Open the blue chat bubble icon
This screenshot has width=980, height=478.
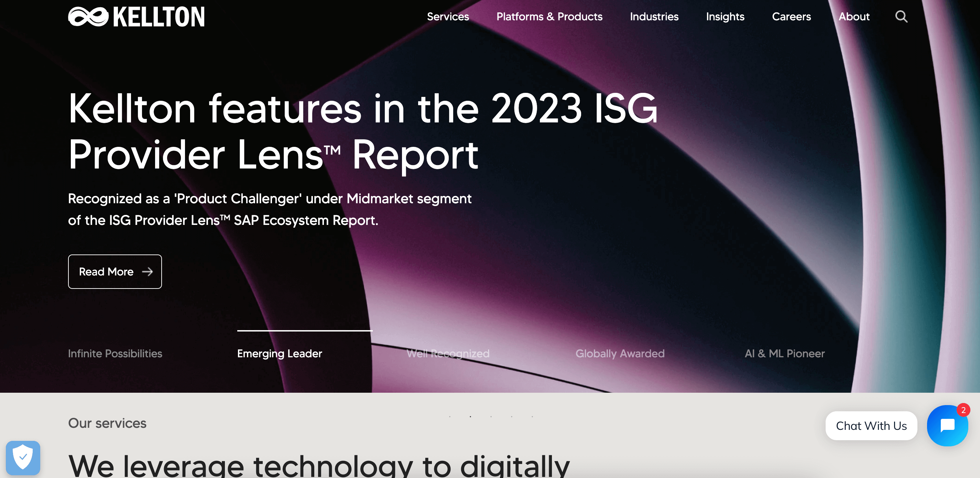[x=947, y=425]
